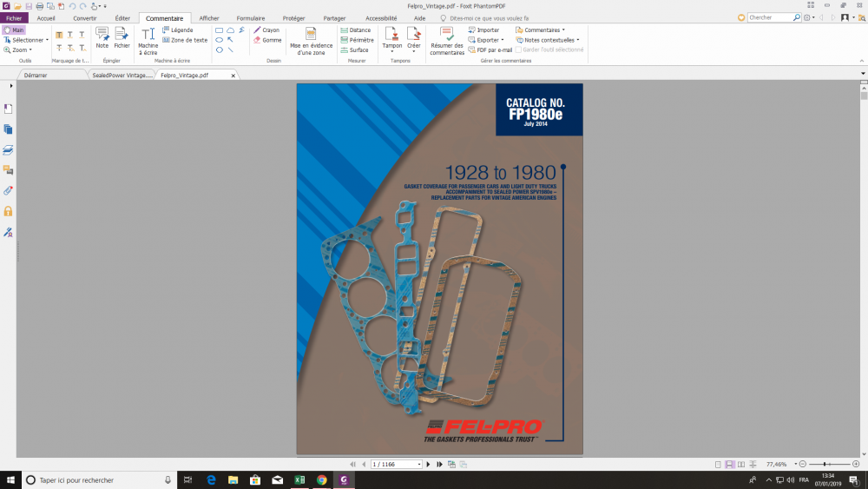Switch to single page view mode
Viewport: 868px width, 489px height.
[718, 464]
